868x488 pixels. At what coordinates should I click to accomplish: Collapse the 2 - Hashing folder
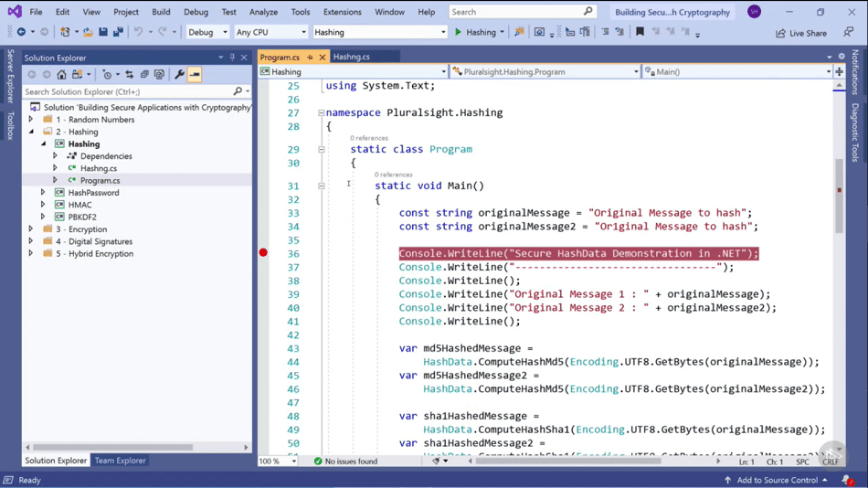tap(31, 132)
